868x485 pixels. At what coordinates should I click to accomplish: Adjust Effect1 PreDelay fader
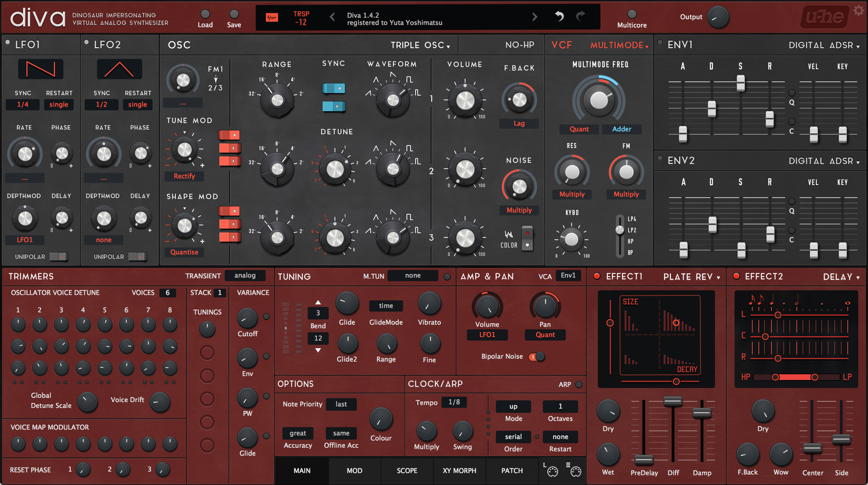[644, 460]
